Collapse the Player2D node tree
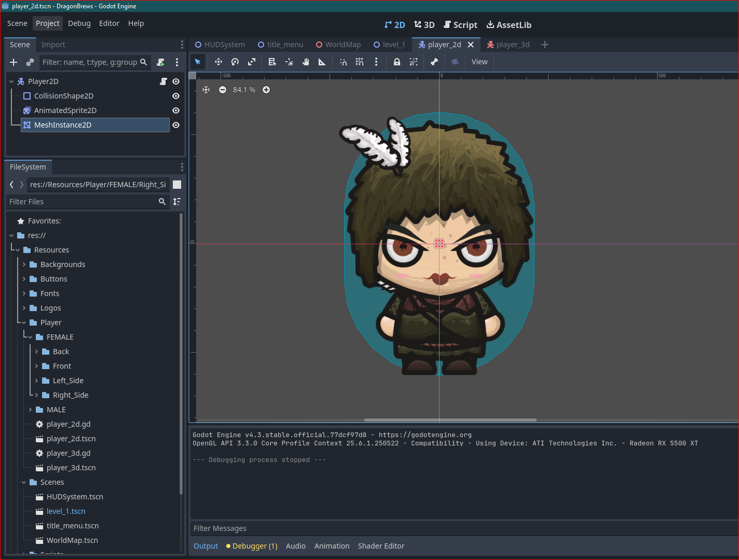739x560 pixels. 11,81
